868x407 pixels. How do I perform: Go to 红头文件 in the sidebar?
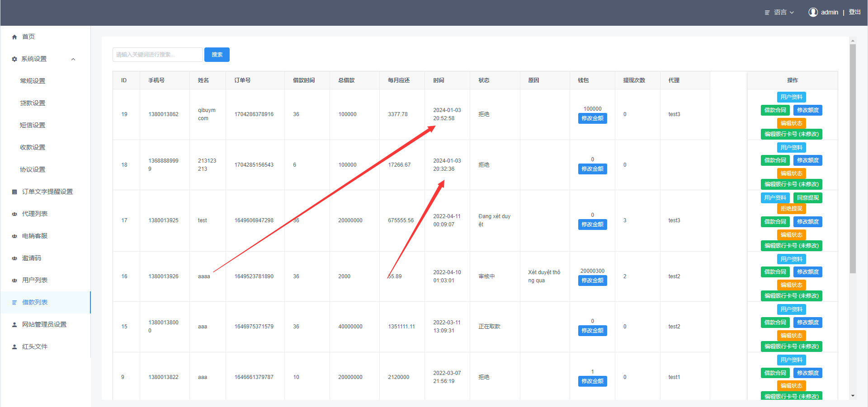(x=35, y=346)
